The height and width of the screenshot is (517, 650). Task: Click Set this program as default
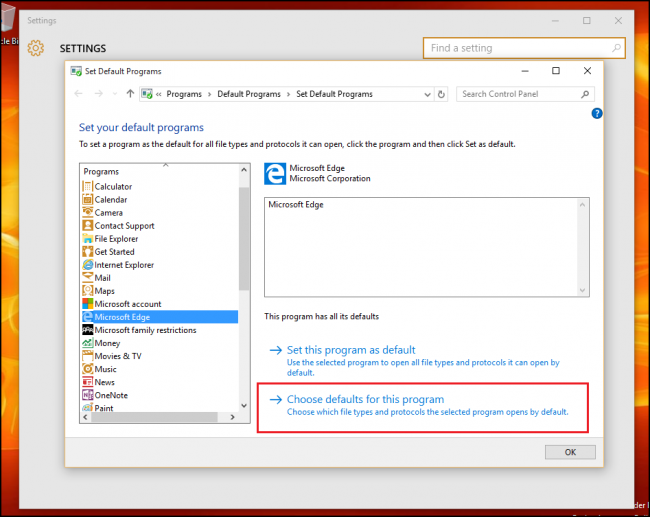(351, 350)
